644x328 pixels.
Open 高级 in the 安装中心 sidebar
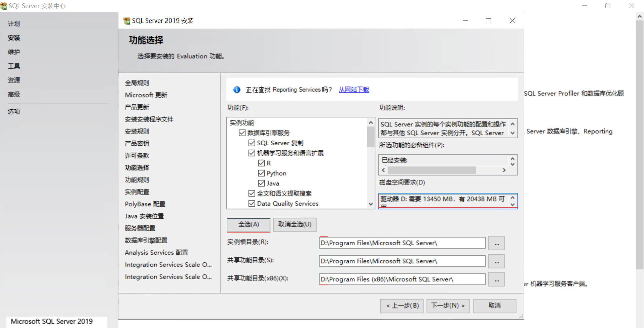coord(14,95)
